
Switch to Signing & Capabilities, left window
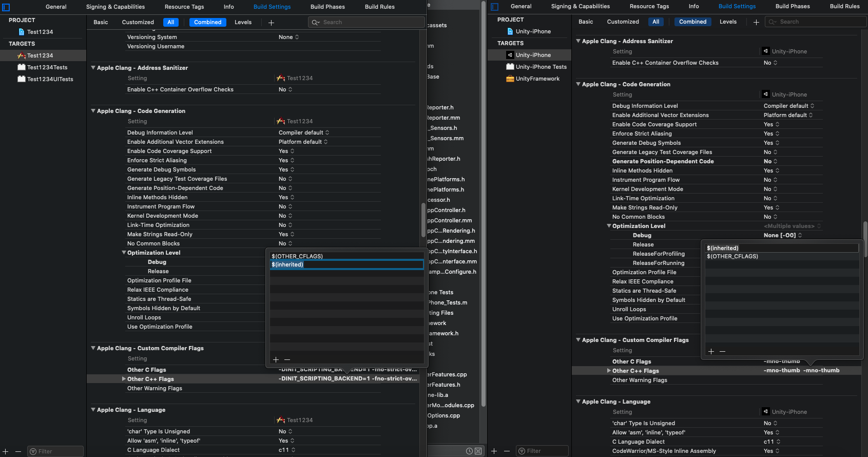(115, 7)
